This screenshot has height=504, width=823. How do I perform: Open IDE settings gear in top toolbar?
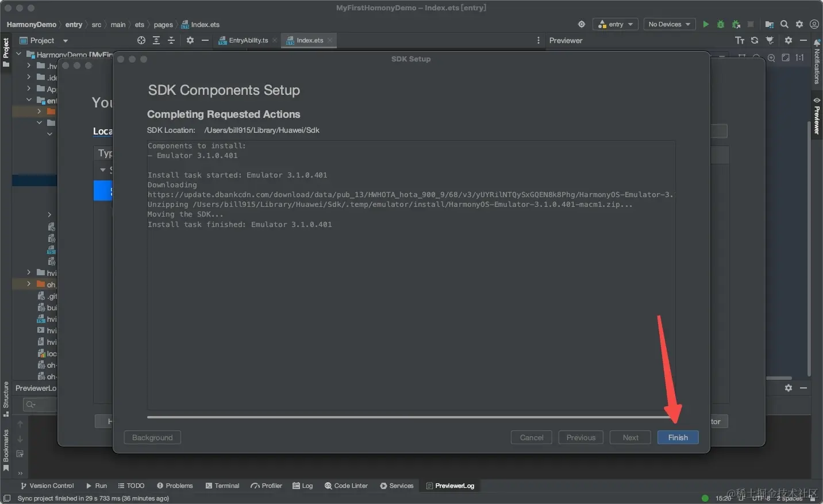coord(799,24)
